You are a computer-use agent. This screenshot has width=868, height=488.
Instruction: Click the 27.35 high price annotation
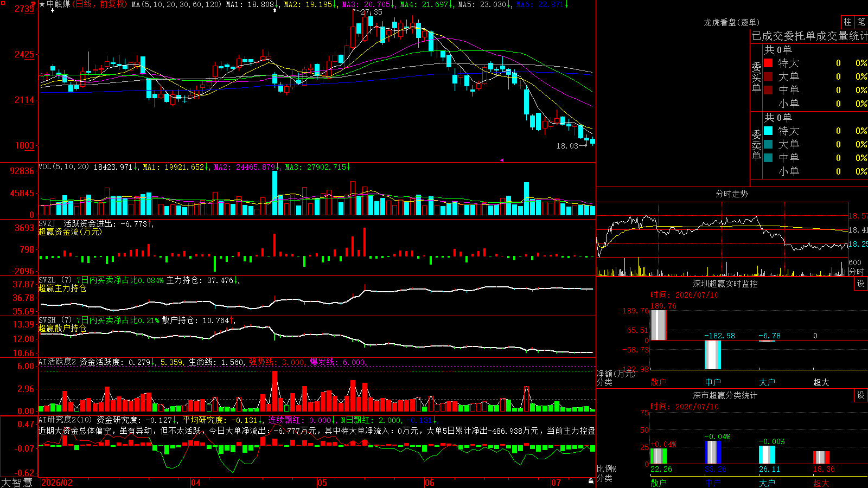pyautogui.click(x=372, y=12)
